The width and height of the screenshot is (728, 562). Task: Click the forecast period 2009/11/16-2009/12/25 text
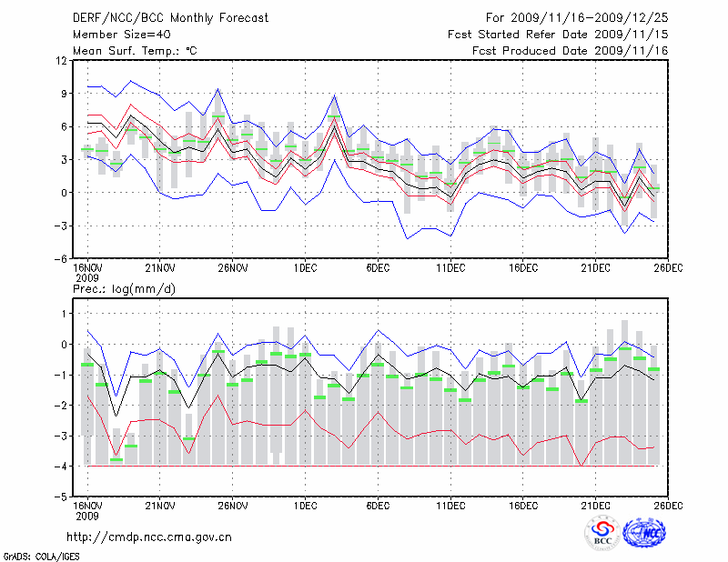tap(577, 17)
